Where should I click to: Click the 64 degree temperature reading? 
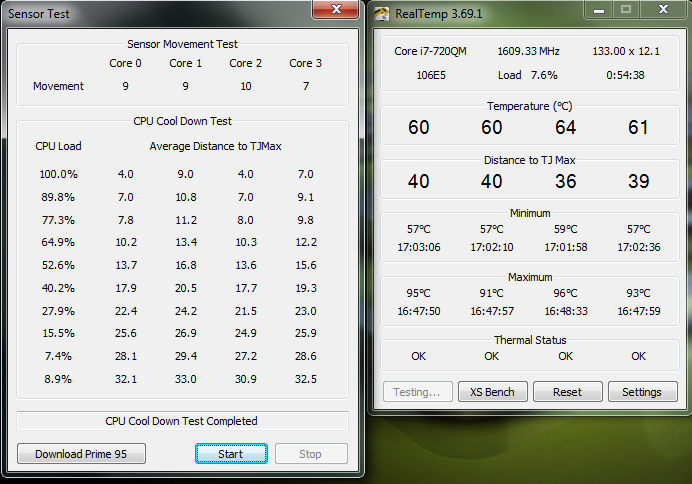566,128
